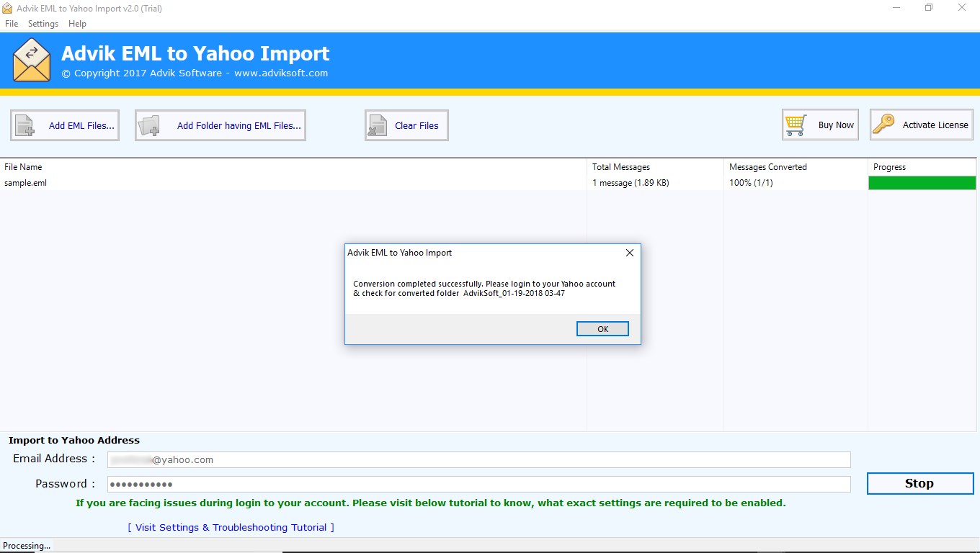Click the '1 message (1.89 KB)' cell
The width and height of the screenshot is (980, 553).
631,183
